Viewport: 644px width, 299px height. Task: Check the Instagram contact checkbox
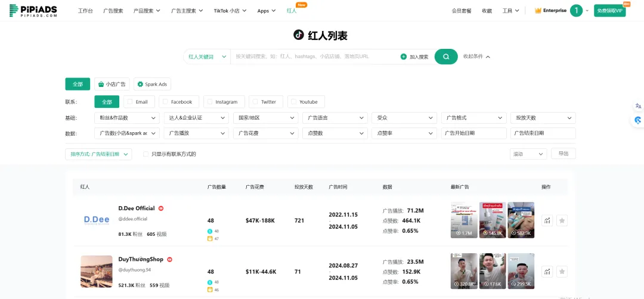coord(210,102)
